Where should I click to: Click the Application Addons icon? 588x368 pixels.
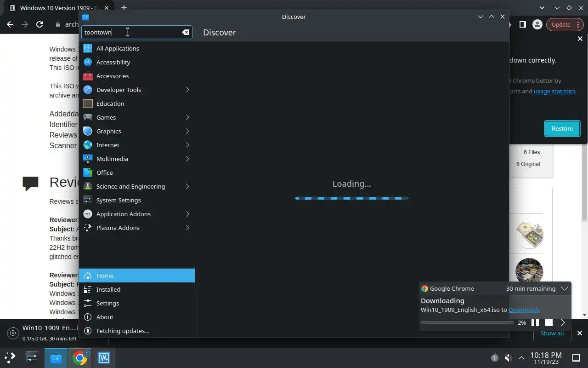[88, 214]
